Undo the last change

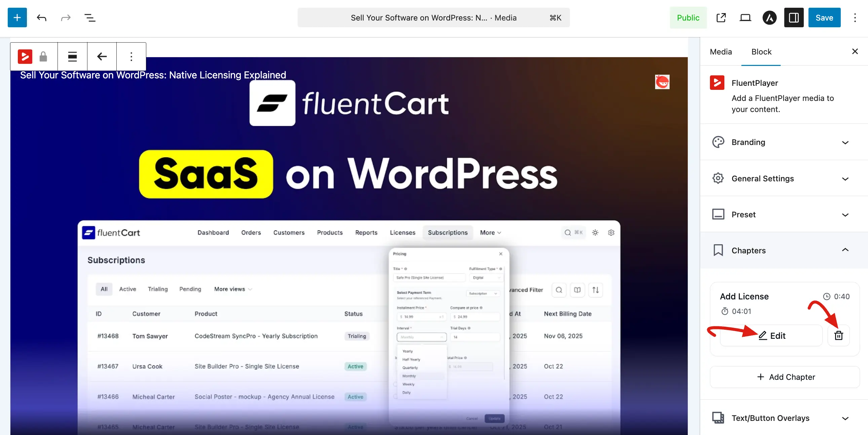tap(41, 17)
